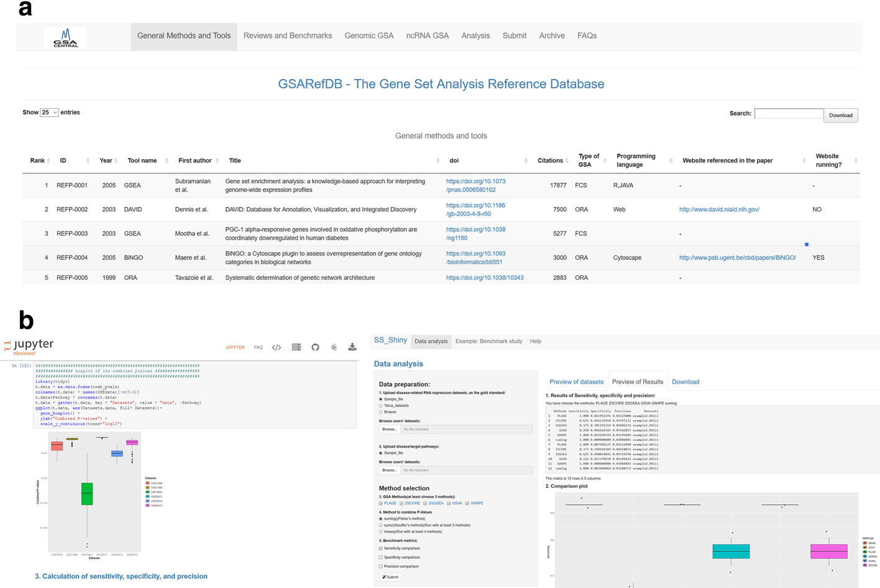Switch to Preview of datasets tab
880x588 pixels.
coord(576,382)
